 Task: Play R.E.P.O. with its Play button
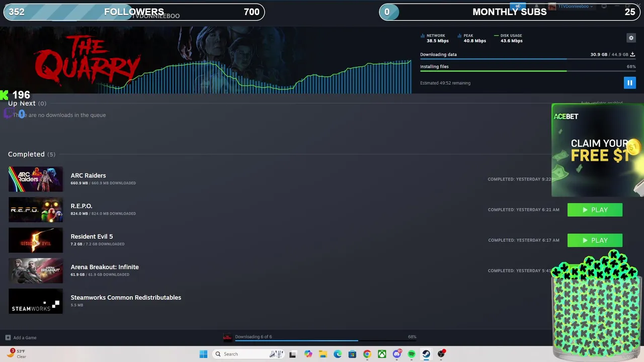click(595, 210)
